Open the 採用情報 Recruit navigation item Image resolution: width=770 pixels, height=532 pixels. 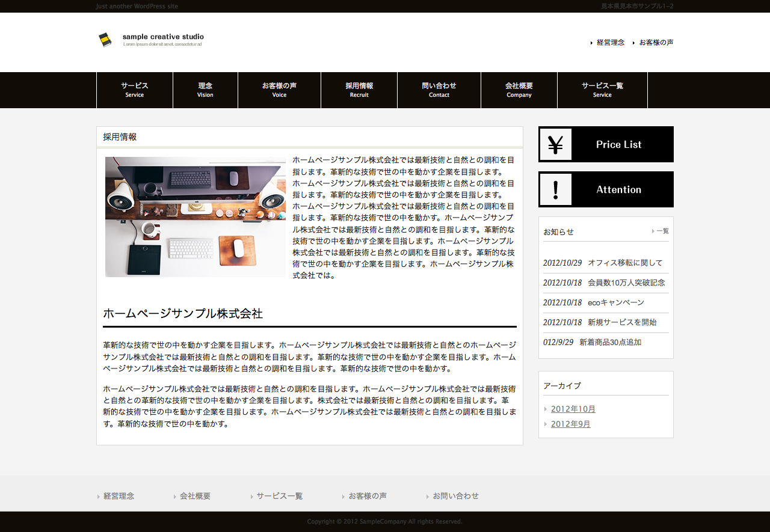pos(359,90)
